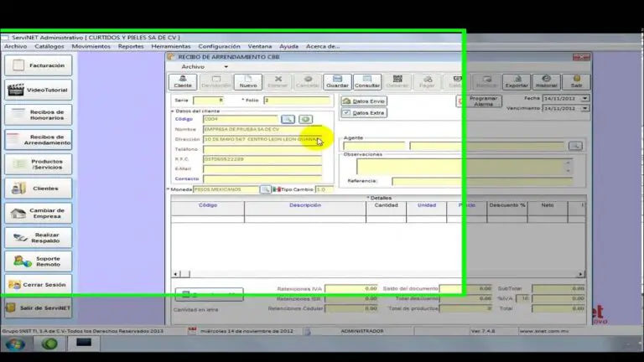Click the Programar Alarma button
This screenshot has width=644, height=362.
479,101
